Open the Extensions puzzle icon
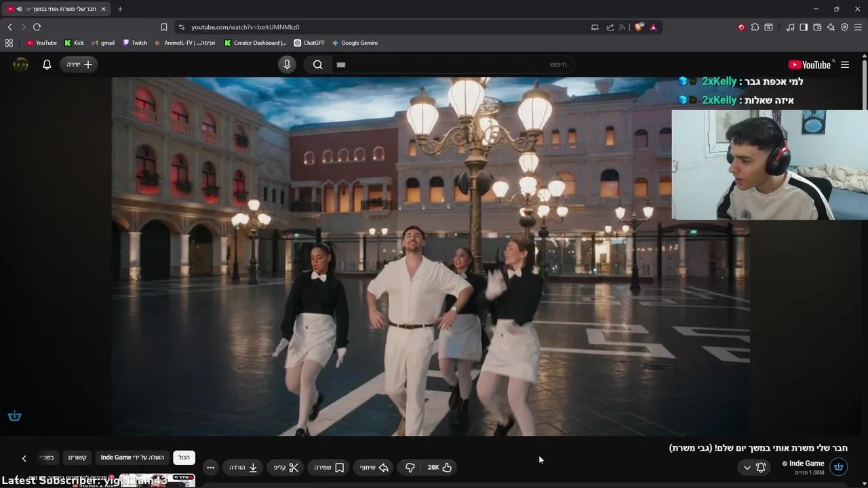Viewport: 868px width, 488px height. coord(755,27)
